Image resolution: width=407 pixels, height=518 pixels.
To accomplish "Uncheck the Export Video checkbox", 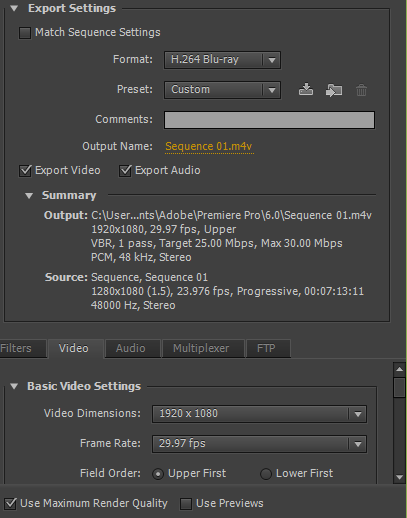I will 25,171.
